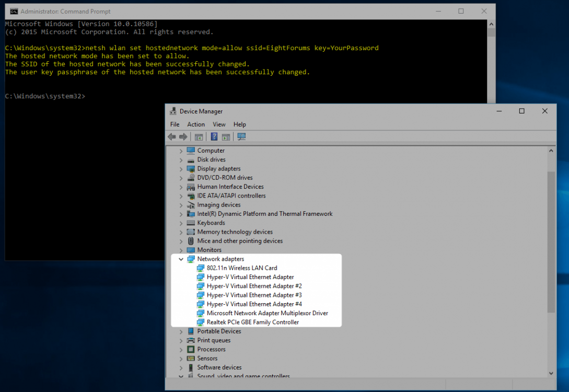Click the Scan for hardware changes monitor icon

(x=241, y=136)
